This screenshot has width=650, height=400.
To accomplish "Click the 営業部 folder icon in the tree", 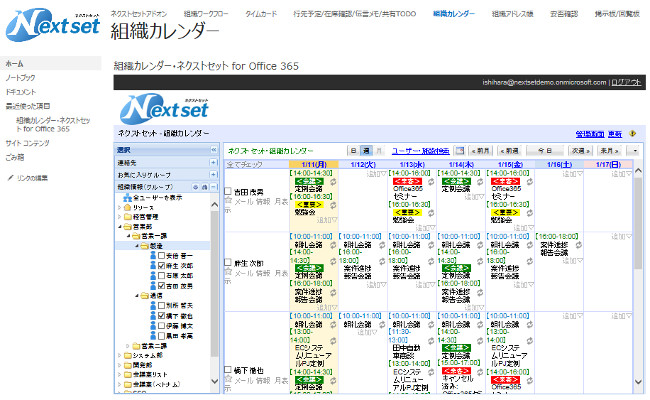I will pyautogui.click(x=128, y=226).
